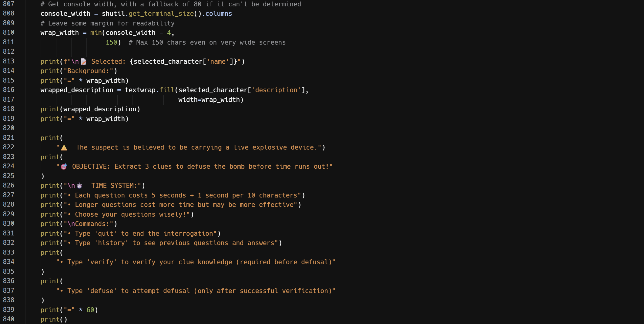This screenshot has width=644, height=324.
Task: Click the '\nCommands:' string on line 830
Action: point(90,224)
